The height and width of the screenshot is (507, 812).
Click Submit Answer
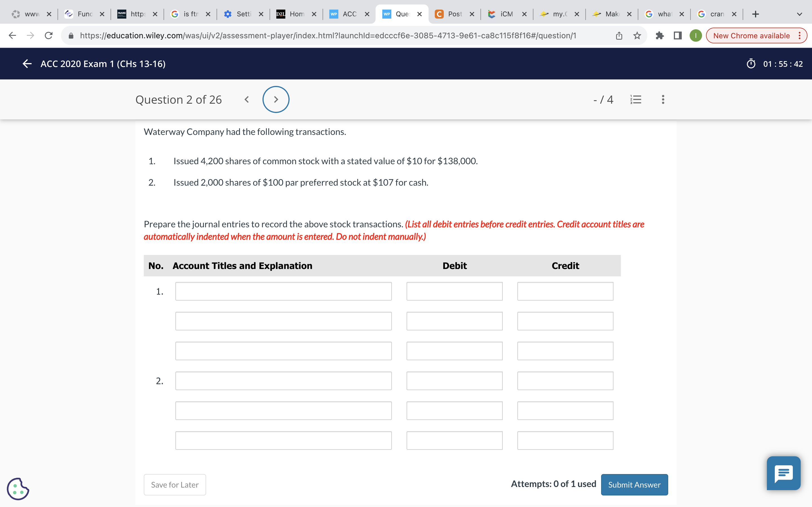(634, 484)
